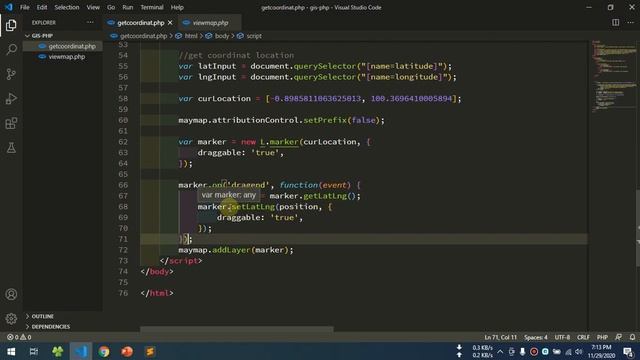Click the volume icon in system tray
The width and height of the screenshot is (640, 360).
click(579, 351)
